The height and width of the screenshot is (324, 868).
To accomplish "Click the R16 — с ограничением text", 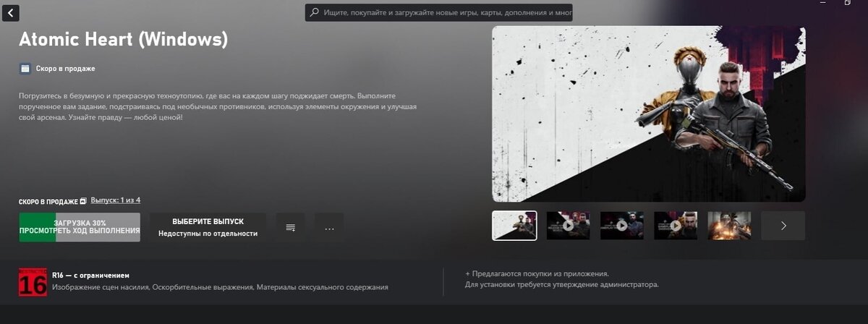I will pos(90,276).
